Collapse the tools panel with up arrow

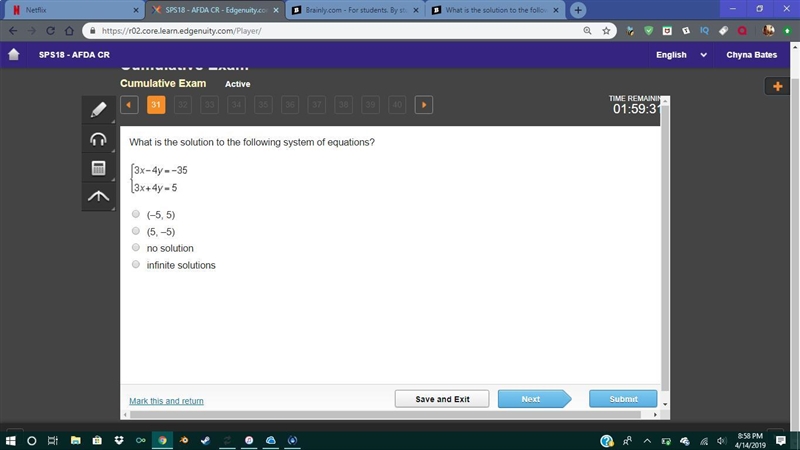[98, 196]
